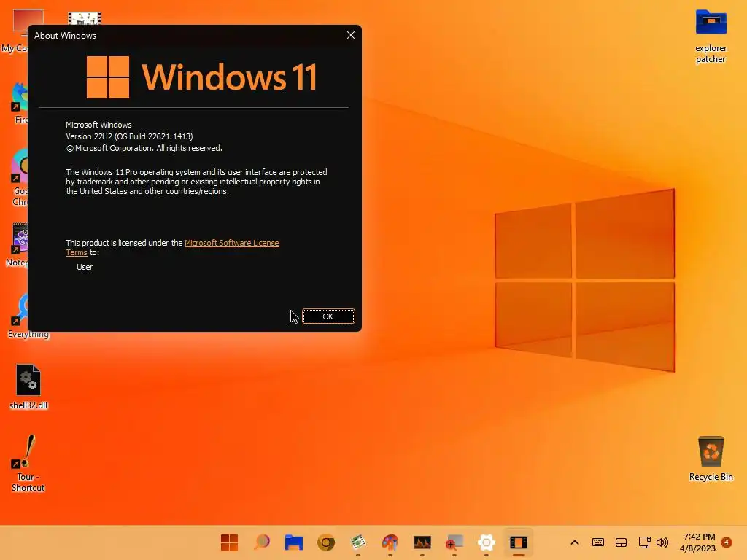The width and height of the screenshot is (747, 560).
Task: Select the active About Windows taskbar icon
Action: click(x=519, y=542)
